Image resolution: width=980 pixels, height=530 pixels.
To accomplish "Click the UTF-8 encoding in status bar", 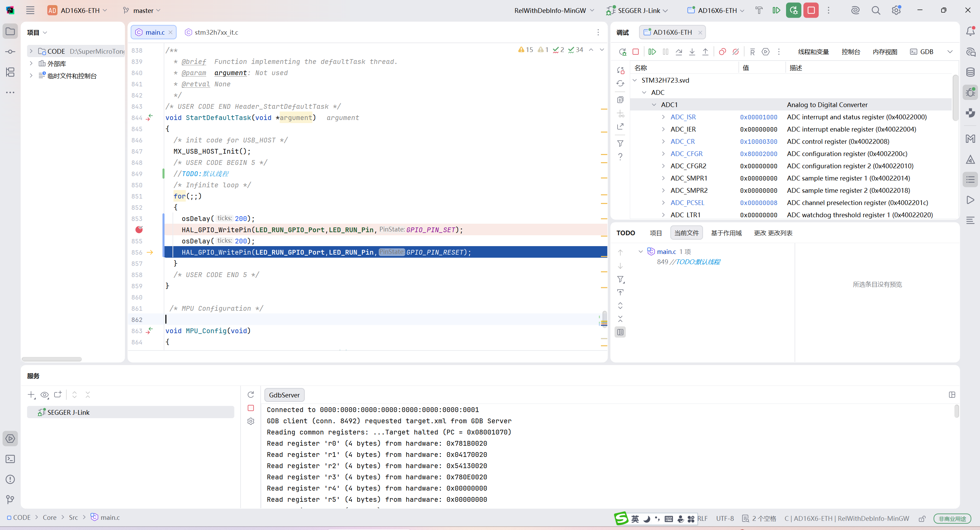I will point(725,518).
